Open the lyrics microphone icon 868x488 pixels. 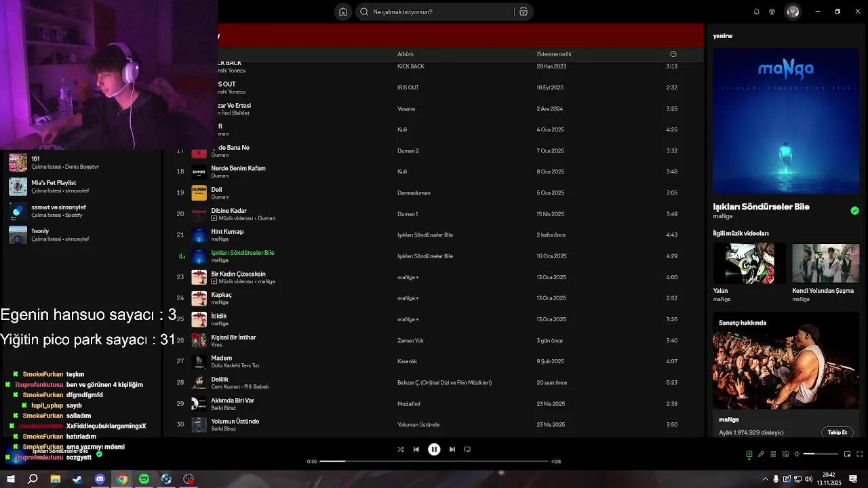pyautogui.click(x=761, y=454)
